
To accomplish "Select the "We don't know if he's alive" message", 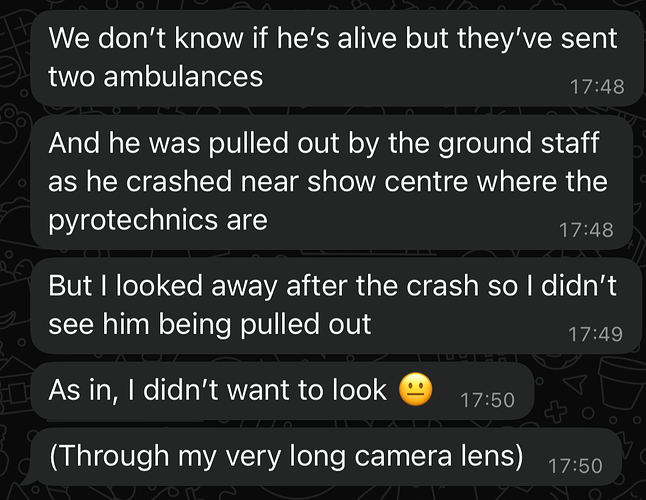I will point(300,57).
